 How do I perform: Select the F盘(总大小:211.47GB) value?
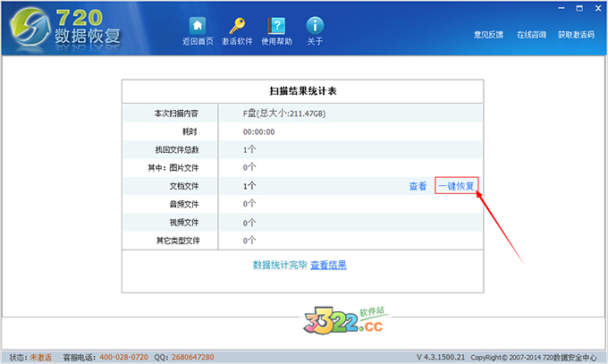[284, 114]
